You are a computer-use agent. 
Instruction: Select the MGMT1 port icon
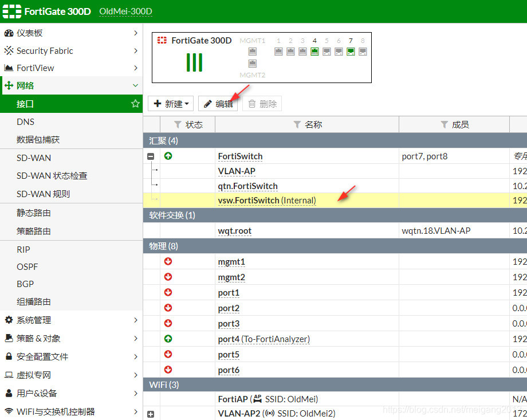point(253,52)
